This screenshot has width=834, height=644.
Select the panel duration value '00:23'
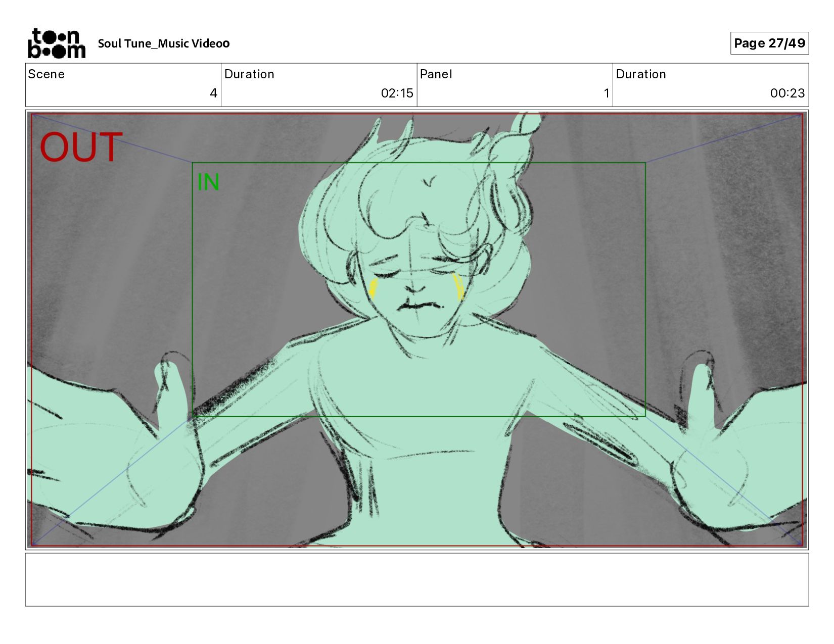[787, 93]
